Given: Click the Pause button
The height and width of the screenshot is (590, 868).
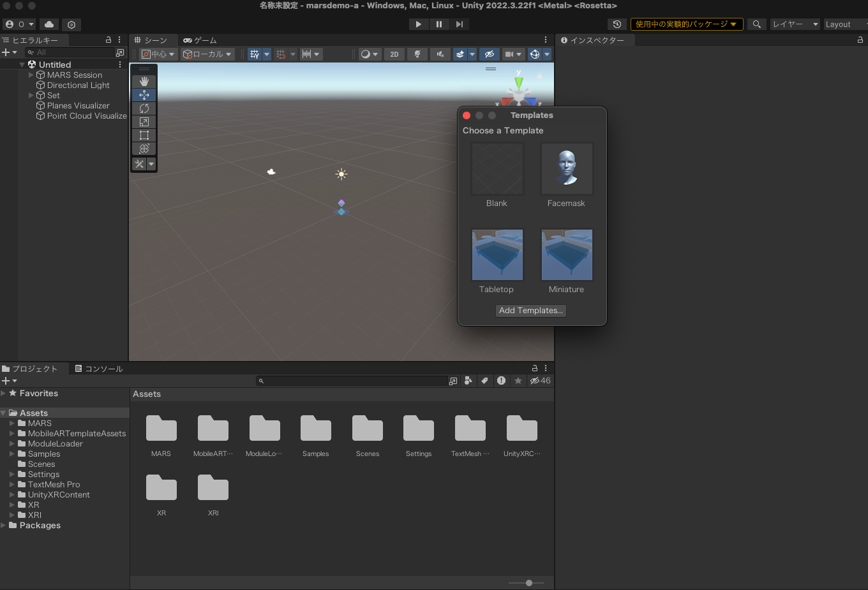Looking at the screenshot, I should coord(439,24).
